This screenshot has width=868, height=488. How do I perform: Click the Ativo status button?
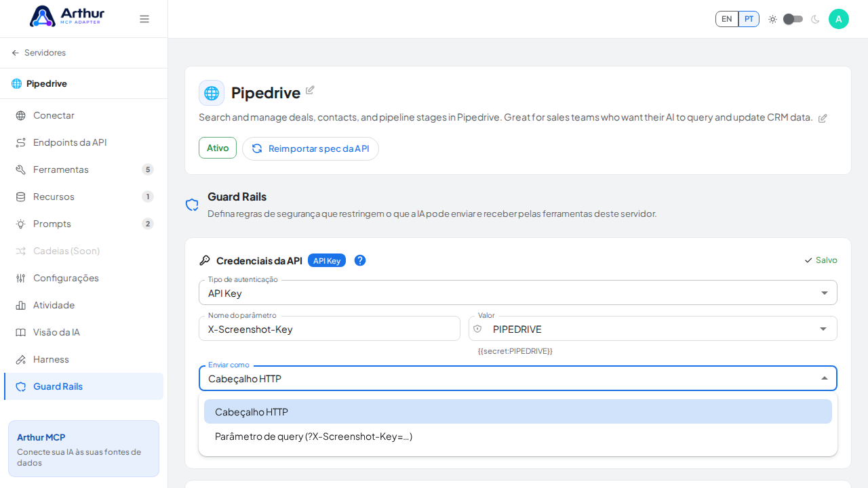218,148
